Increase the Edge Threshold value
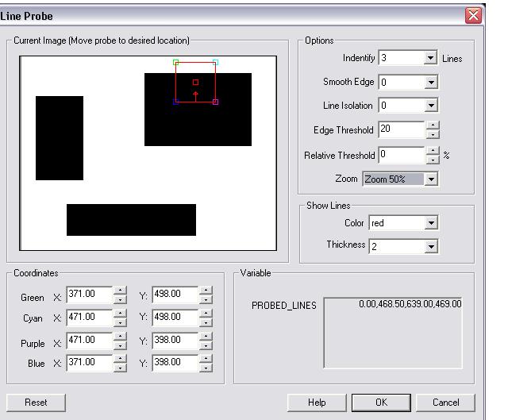Screen dimensions: 508x420 [433, 125]
